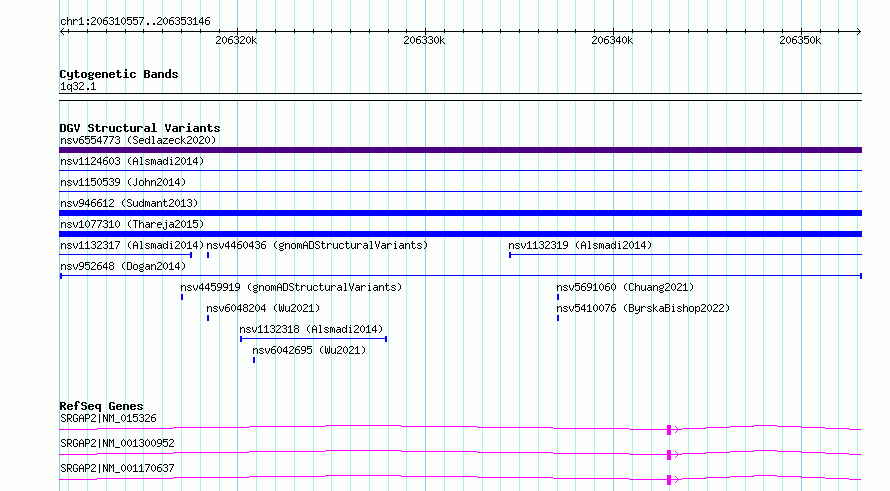This screenshot has width=890, height=491.
Task: Open SRGAP2|NM_015326 transcript label
Action: [x=108, y=418]
